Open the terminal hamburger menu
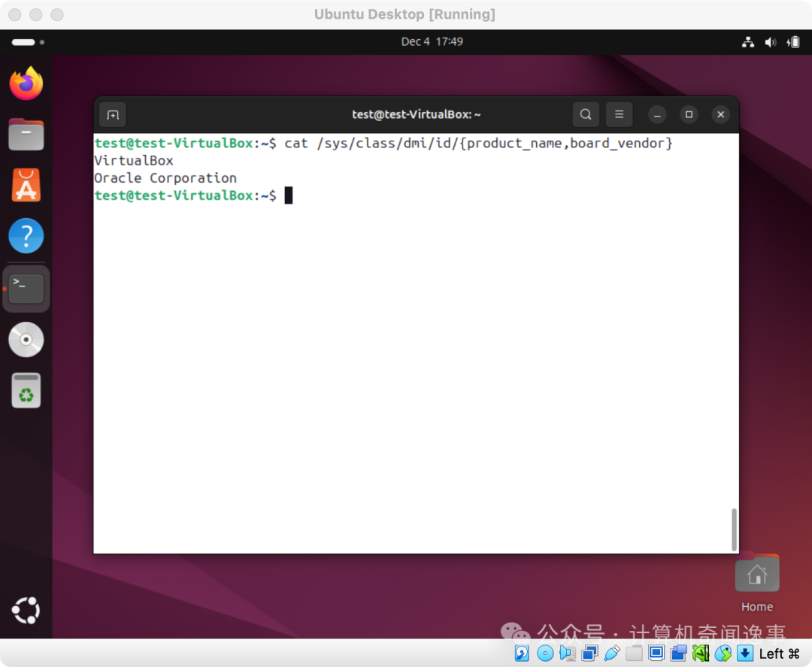812x667 pixels. click(x=619, y=115)
